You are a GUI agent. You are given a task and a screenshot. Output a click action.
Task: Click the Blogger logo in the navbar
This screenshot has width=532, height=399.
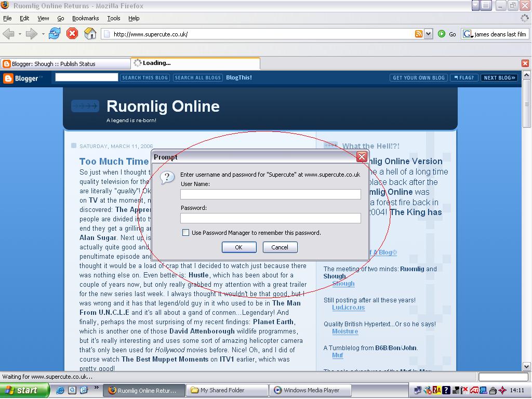23,78
